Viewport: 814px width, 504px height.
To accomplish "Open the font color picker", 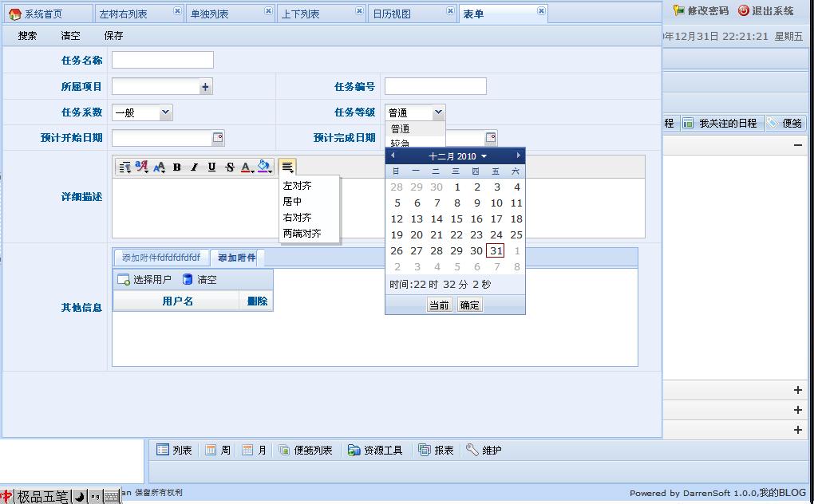I will click(247, 167).
